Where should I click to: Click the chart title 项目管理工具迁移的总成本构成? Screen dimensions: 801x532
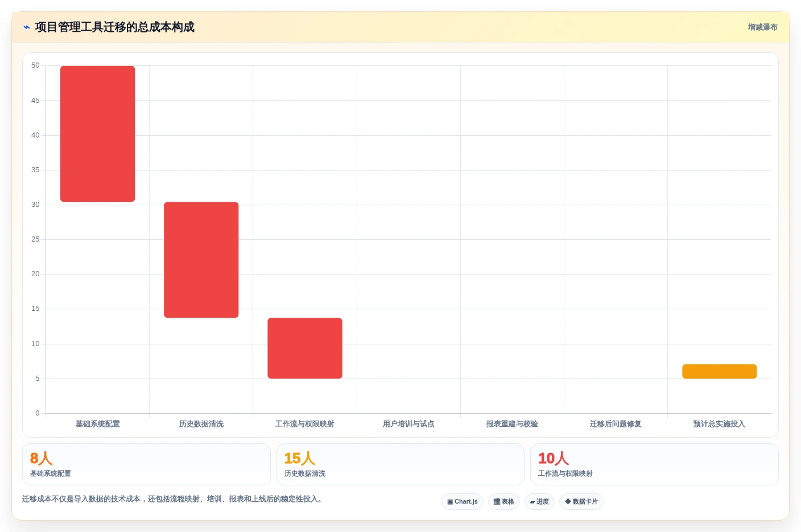click(x=115, y=27)
